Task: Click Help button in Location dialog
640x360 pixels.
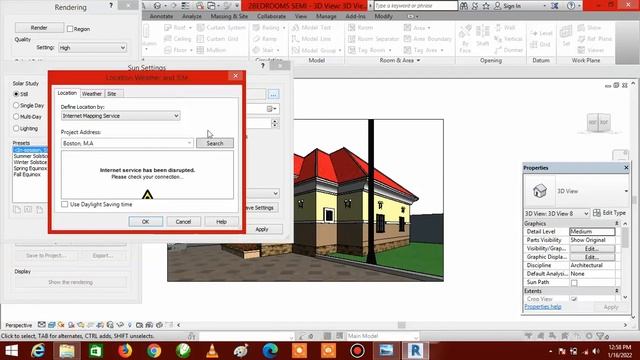Action: [x=221, y=222]
